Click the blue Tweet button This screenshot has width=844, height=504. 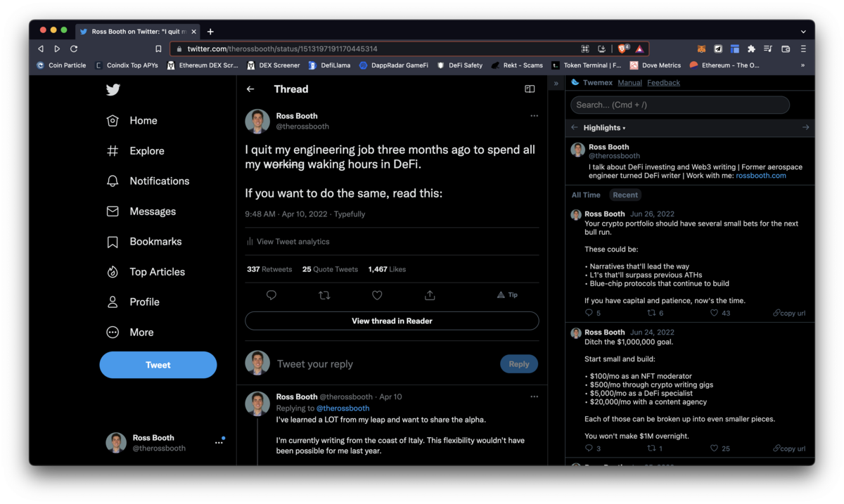[158, 365]
